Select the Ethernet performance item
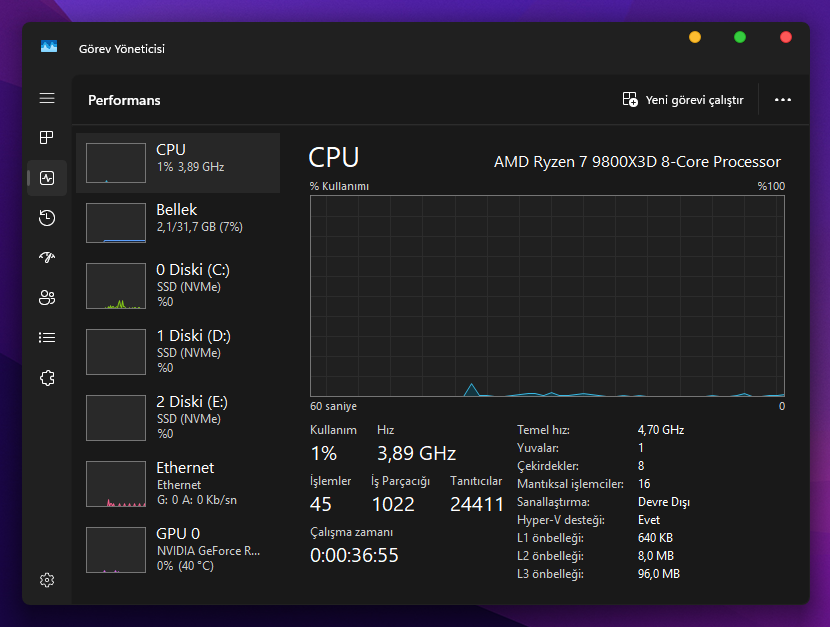Viewport: 830px width, 627px height. pos(178,484)
